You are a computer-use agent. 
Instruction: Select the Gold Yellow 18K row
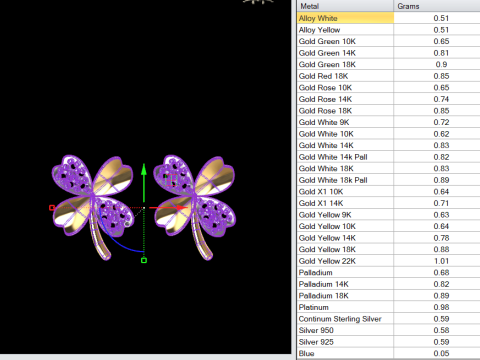(x=388, y=249)
